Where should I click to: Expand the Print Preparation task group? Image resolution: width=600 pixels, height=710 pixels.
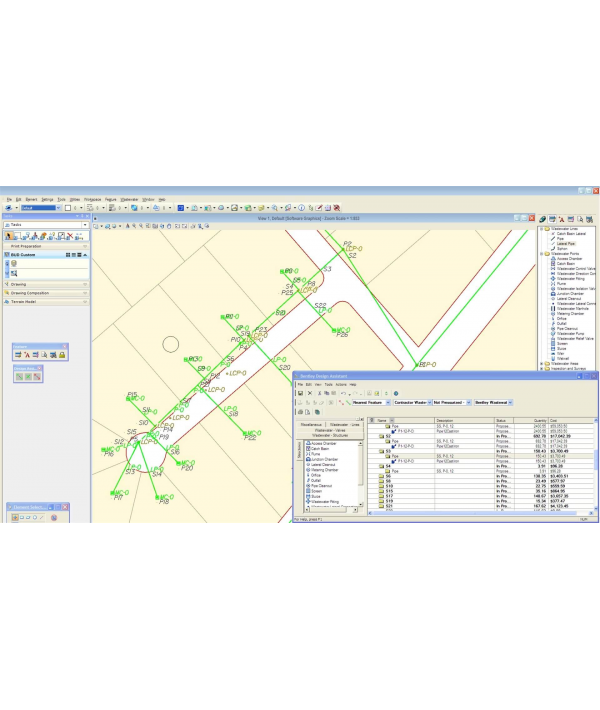pyautogui.click(x=85, y=246)
